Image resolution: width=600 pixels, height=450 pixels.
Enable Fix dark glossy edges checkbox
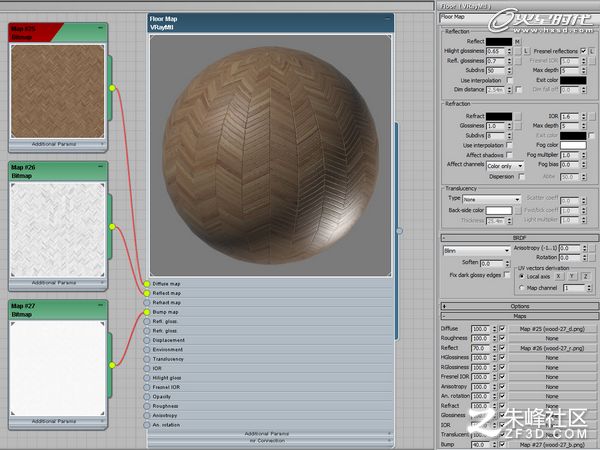point(507,275)
